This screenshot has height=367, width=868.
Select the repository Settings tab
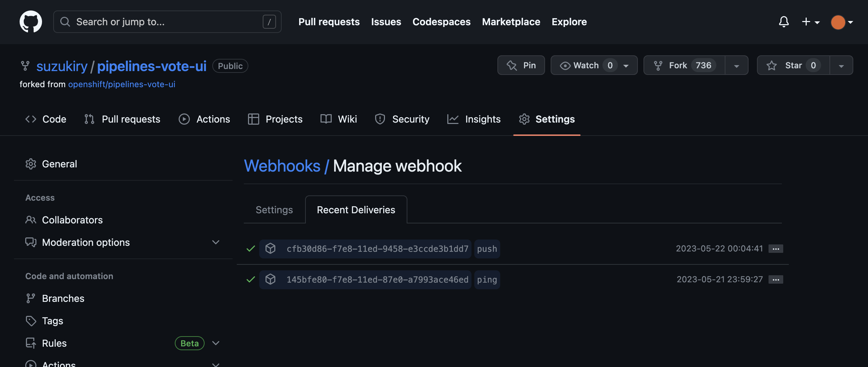pyautogui.click(x=547, y=119)
